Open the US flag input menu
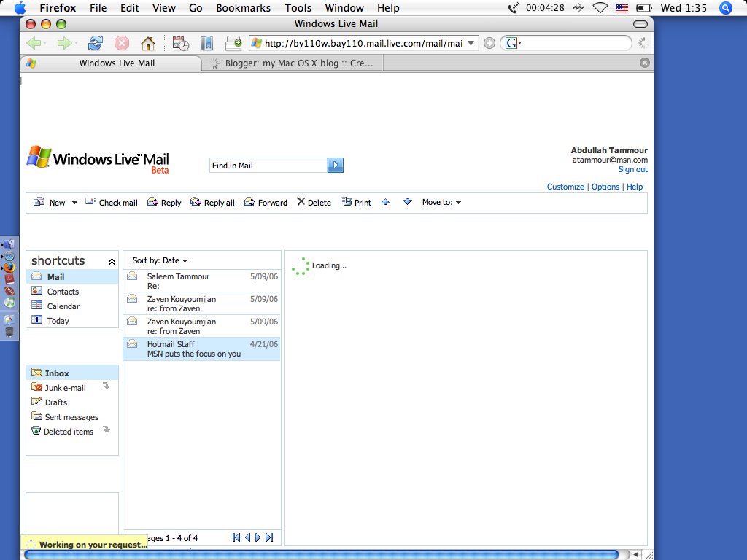The width and height of the screenshot is (747, 560). [x=622, y=8]
